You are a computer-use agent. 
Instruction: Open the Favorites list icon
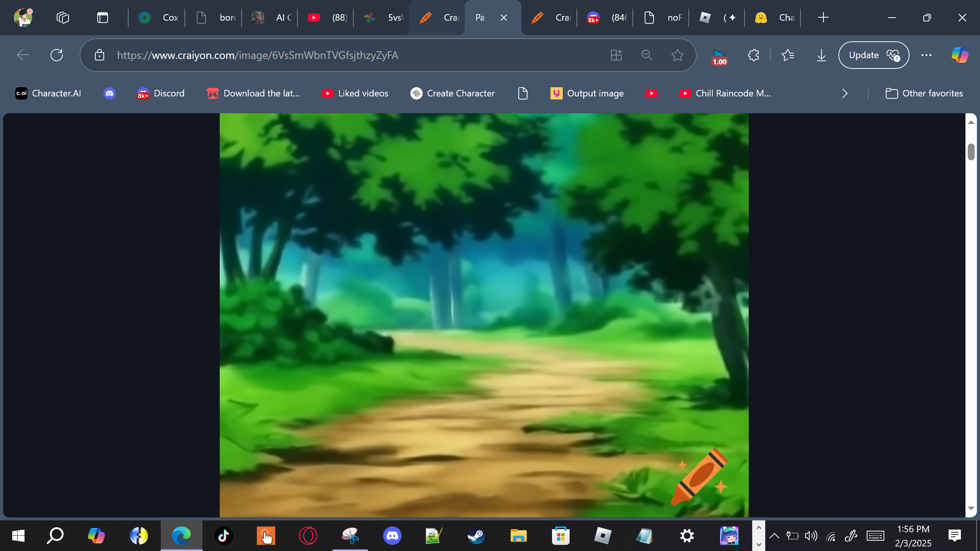point(788,55)
